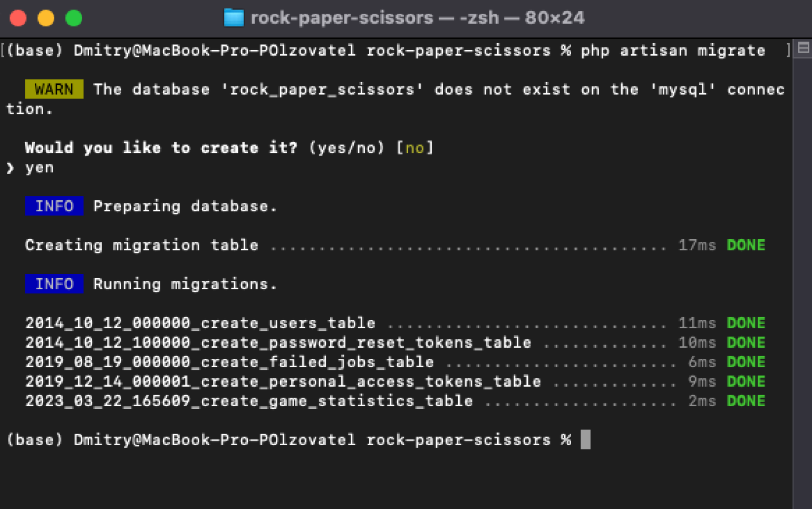This screenshot has height=509, width=812.
Task: Click the window title rock-paper-scissors text
Action: tap(342, 18)
